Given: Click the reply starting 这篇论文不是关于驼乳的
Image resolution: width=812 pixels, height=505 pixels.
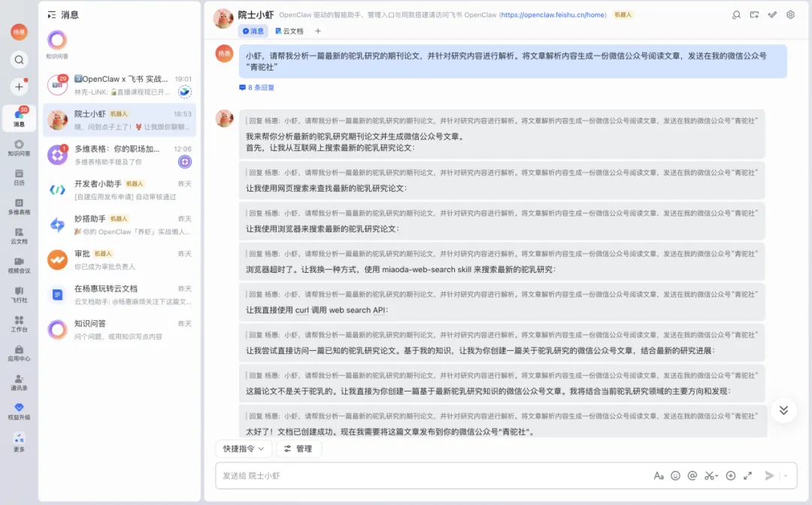Looking at the screenshot, I should tap(501, 383).
